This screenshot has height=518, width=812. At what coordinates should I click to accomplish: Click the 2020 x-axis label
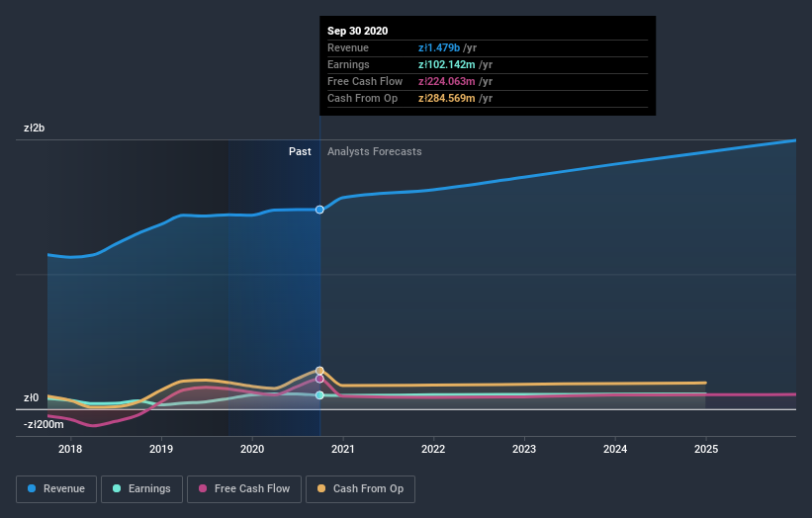click(x=252, y=449)
